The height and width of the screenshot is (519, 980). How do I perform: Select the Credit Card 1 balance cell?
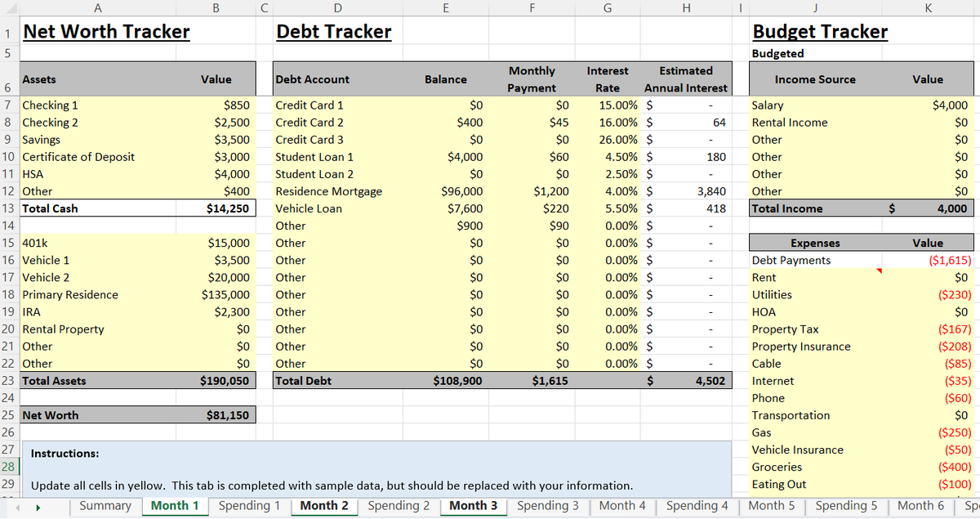(x=445, y=105)
